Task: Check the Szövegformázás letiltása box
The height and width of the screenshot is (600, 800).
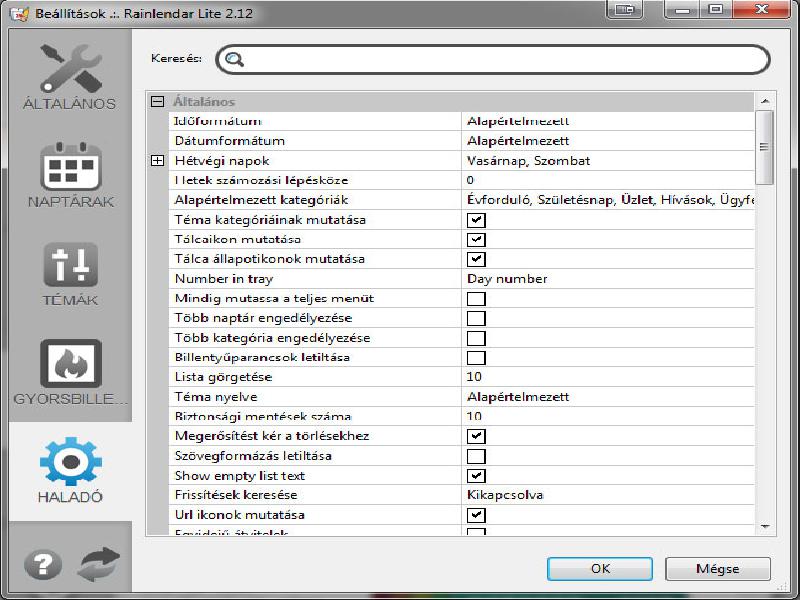Action: coord(476,456)
